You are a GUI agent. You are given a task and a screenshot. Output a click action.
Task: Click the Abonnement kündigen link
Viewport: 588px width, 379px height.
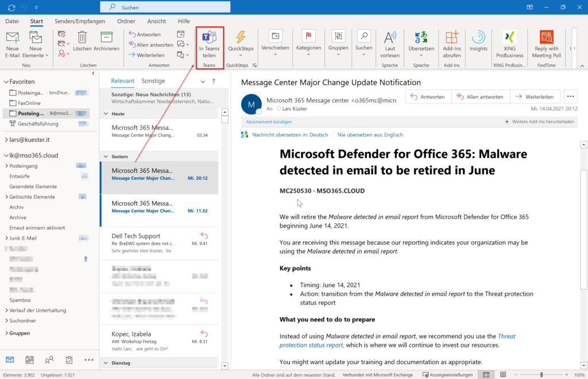click(x=269, y=122)
